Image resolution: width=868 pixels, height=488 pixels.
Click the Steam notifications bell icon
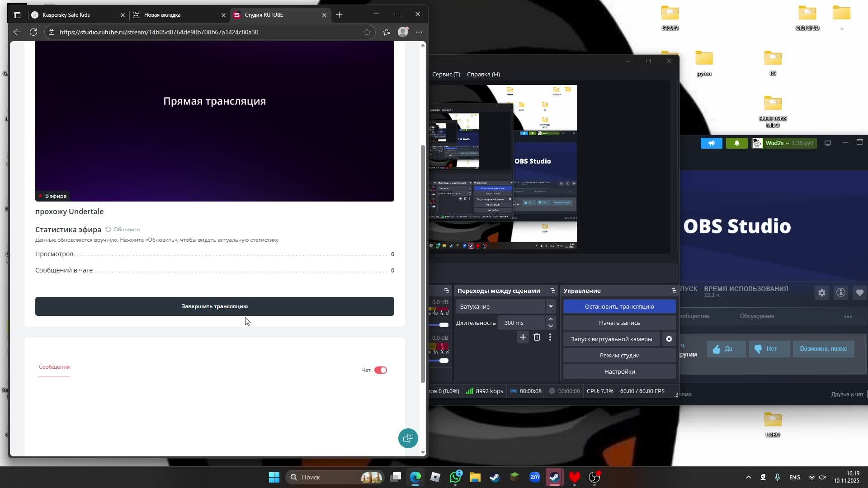coord(736,143)
